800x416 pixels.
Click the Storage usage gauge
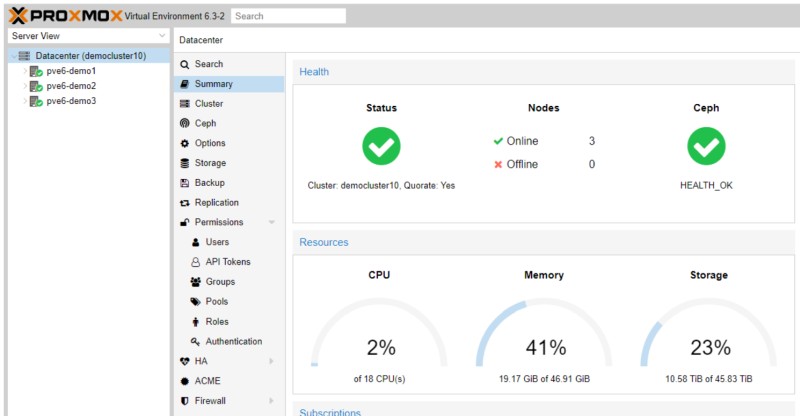tap(709, 332)
